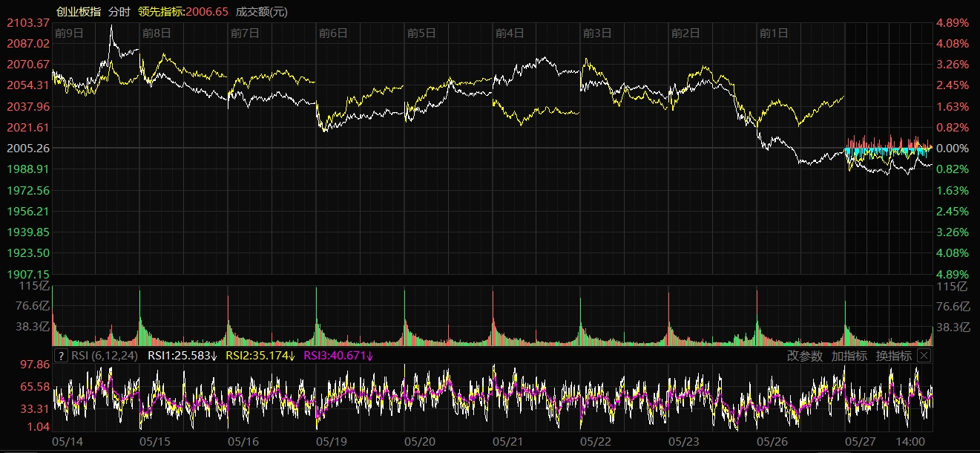
Task: Click the 65.58 RSI axis label
Action: pos(34,387)
